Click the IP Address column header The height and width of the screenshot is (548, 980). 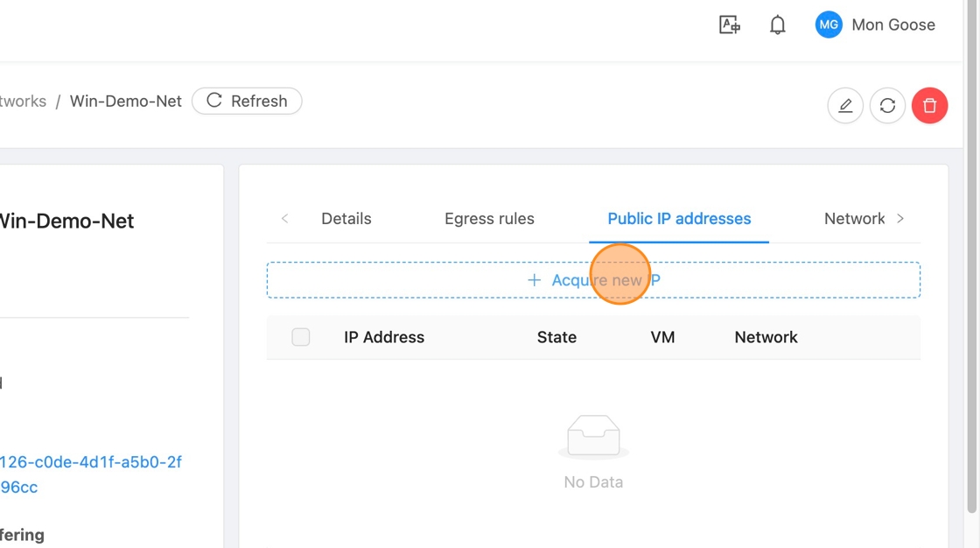click(x=384, y=337)
